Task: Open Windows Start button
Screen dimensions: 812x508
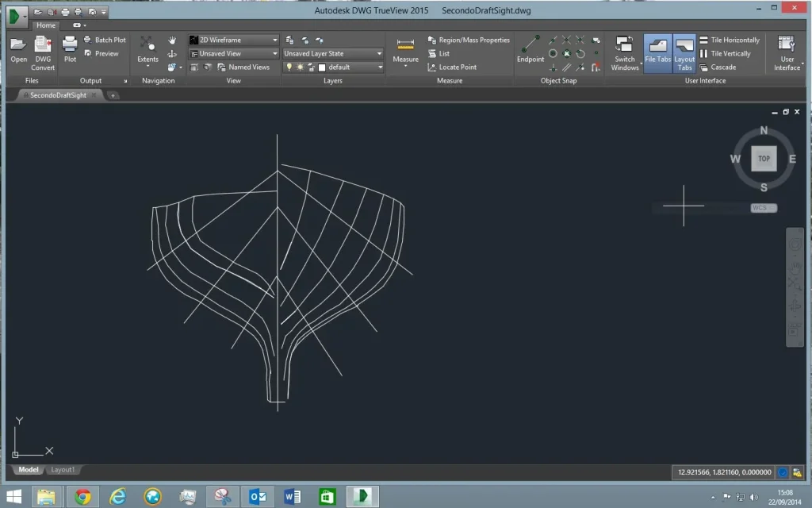Action: coord(13,497)
